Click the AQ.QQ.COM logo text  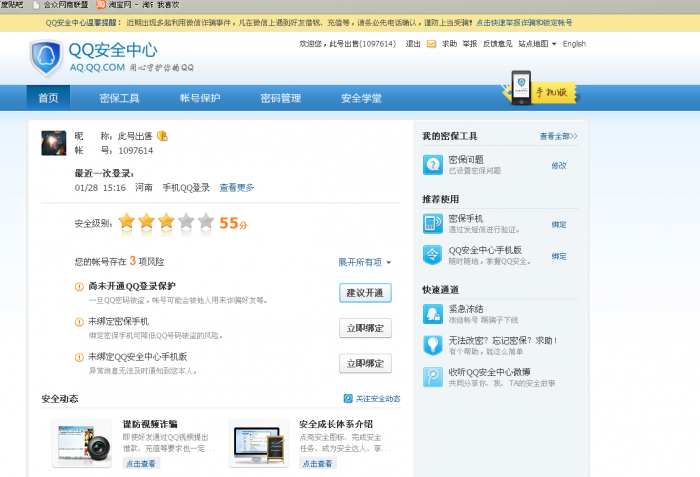(97, 67)
